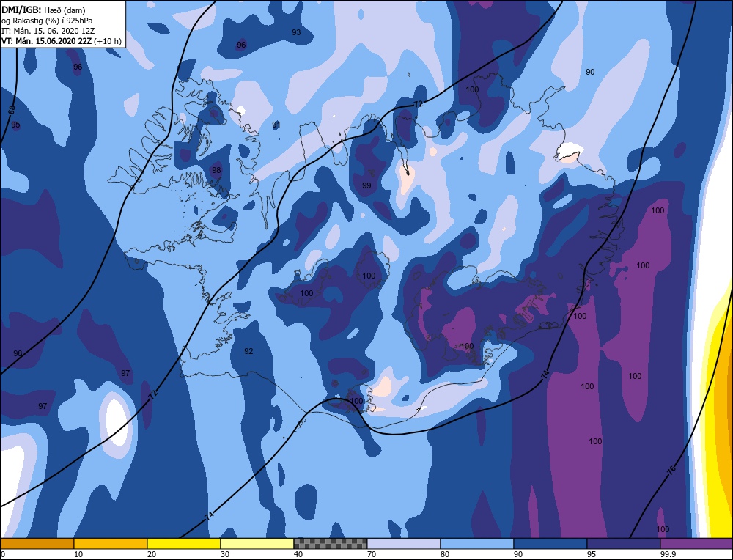Click the 'DMI/IGB: Hæð (dam)' title line
Viewport: 733px width, 560px height.
click(43, 10)
